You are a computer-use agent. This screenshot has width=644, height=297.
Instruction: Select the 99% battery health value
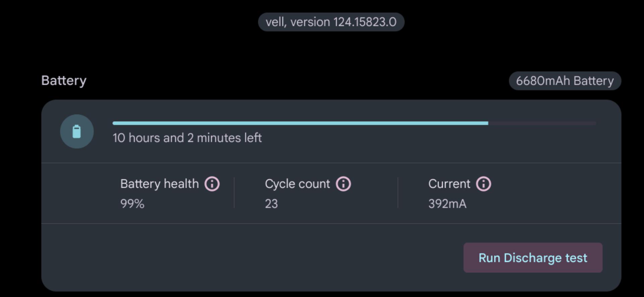(x=132, y=203)
